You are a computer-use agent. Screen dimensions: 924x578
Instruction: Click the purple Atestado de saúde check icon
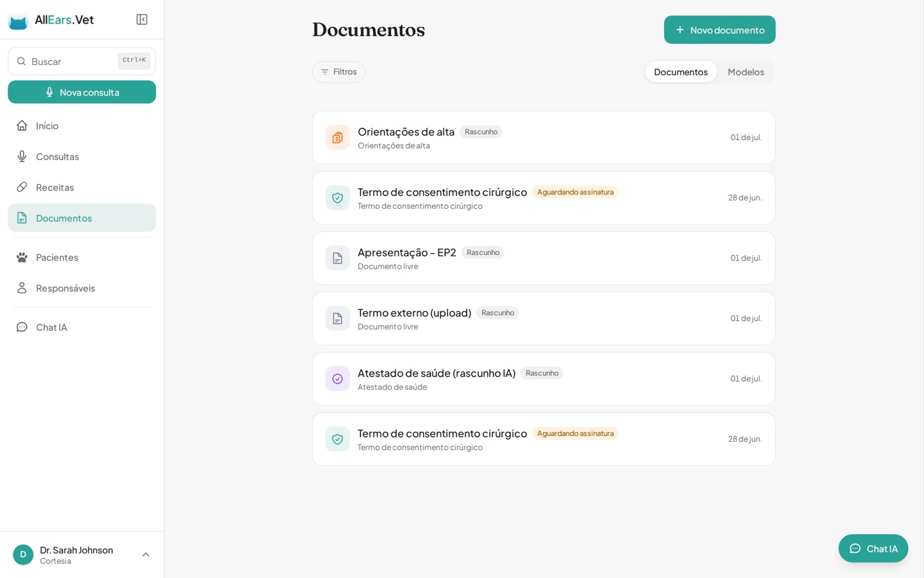[338, 379]
